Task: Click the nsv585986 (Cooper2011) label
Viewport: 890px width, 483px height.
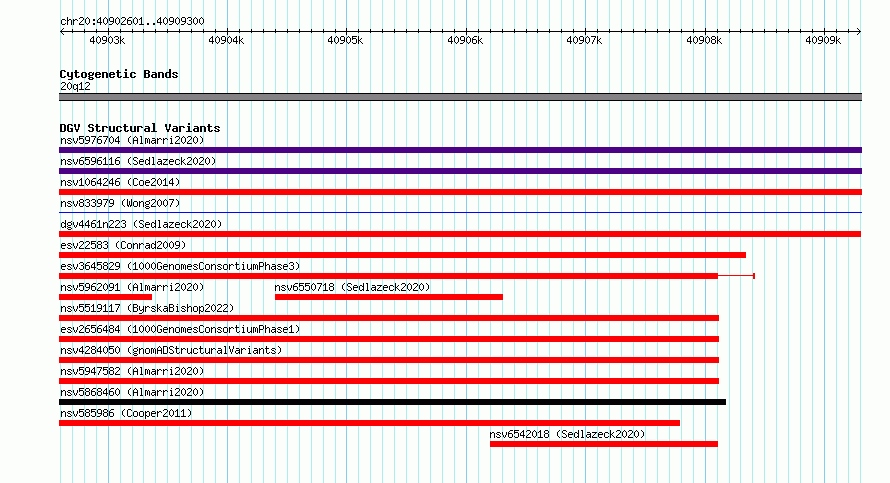Action: [x=126, y=413]
